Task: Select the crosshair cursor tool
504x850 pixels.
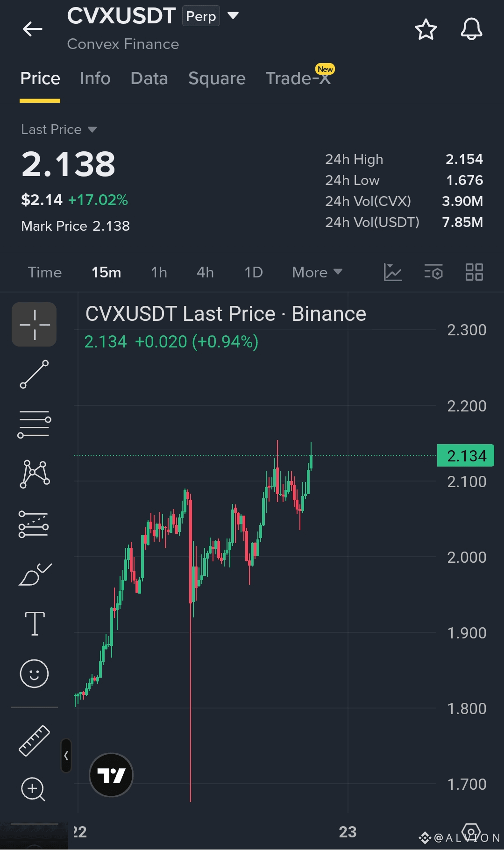Action: pos(34,324)
